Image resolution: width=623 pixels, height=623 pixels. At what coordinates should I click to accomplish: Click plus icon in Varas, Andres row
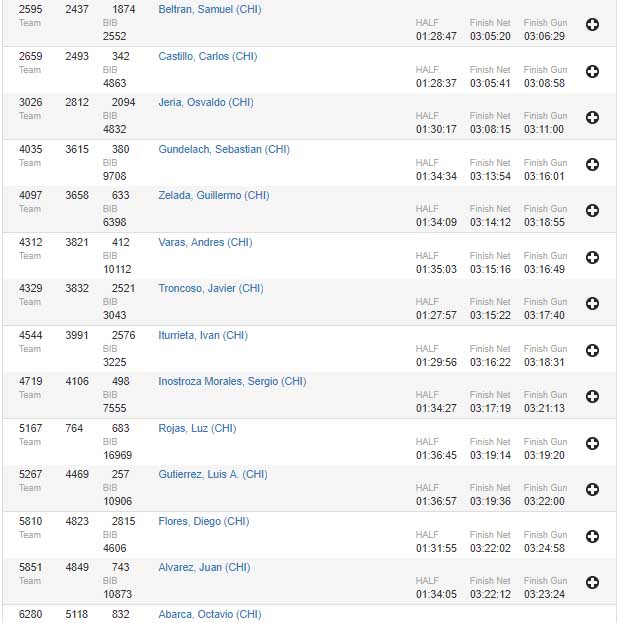[592, 257]
